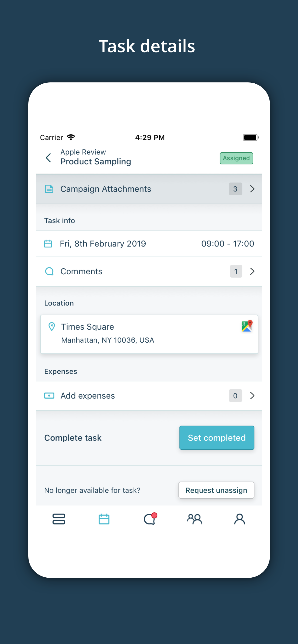Tap the Times Square location card

(x=149, y=334)
